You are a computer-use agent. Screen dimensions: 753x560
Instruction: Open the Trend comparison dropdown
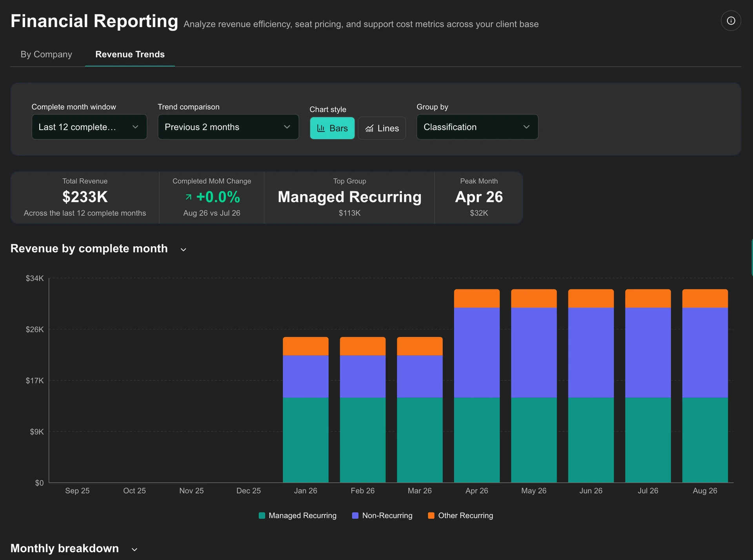pos(228,127)
